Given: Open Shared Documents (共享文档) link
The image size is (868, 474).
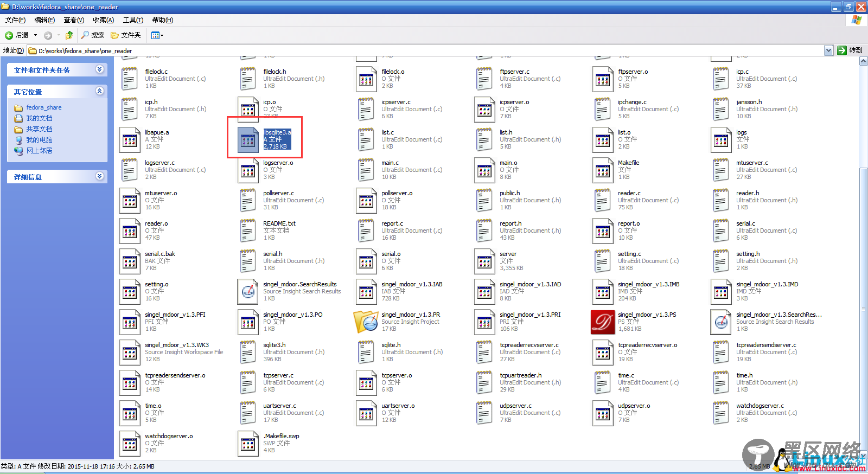Looking at the screenshot, I should tap(39, 129).
